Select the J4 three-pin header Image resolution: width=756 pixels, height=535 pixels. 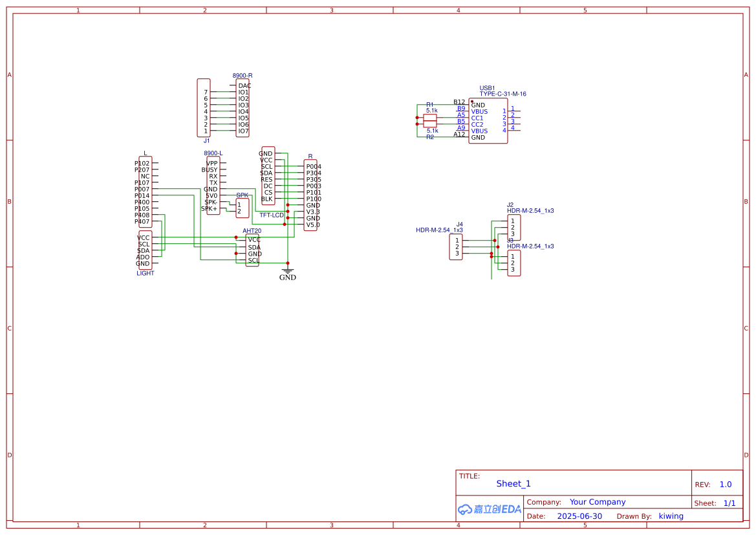pos(456,247)
